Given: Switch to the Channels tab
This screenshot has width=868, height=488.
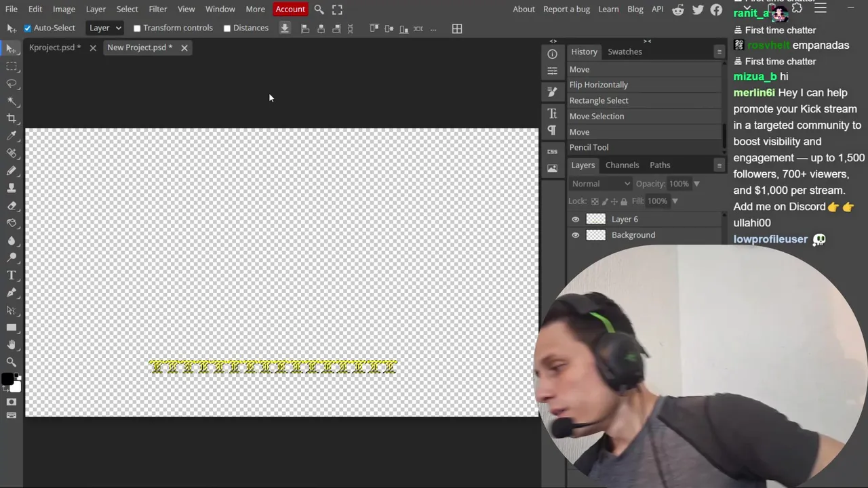Looking at the screenshot, I should [622, 165].
